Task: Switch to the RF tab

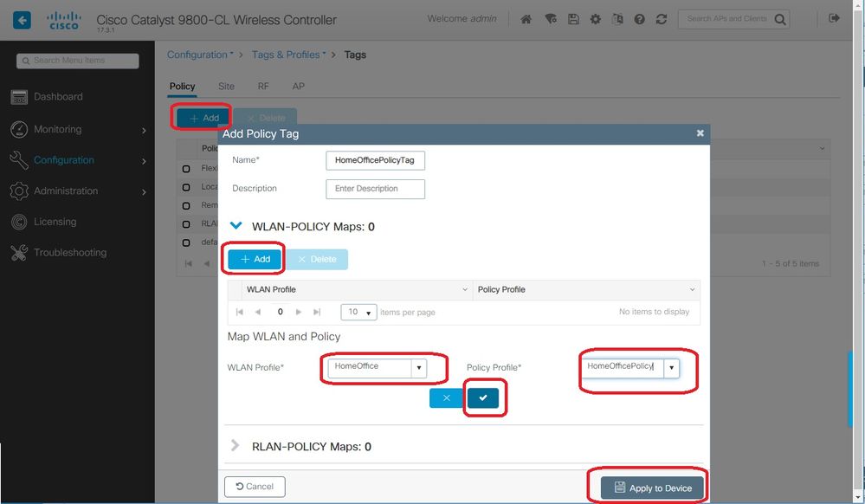Action: (x=263, y=86)
